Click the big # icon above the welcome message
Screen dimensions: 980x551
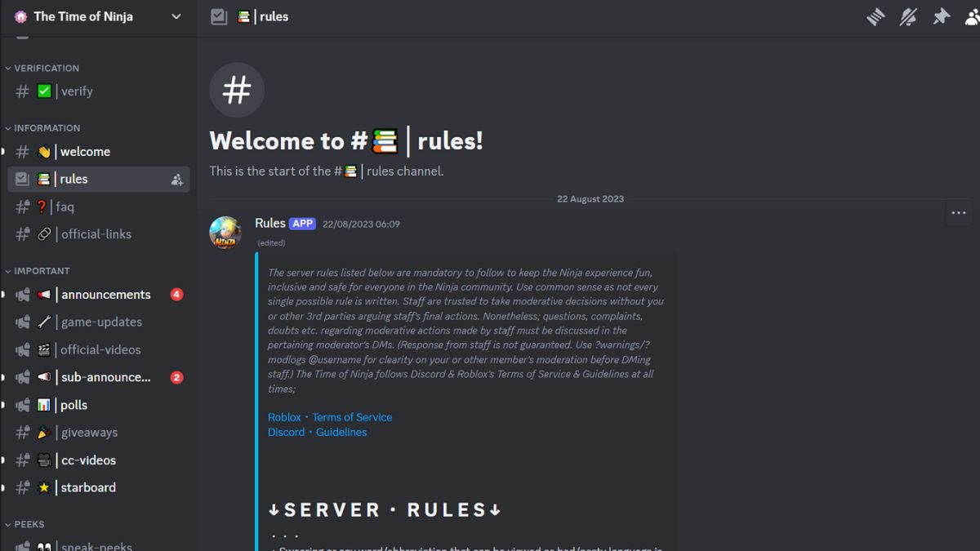click(237, 90)
